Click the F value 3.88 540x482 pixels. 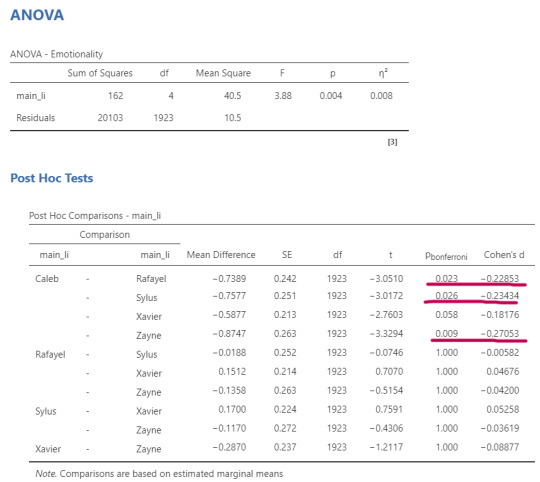(x=283, y=95)
